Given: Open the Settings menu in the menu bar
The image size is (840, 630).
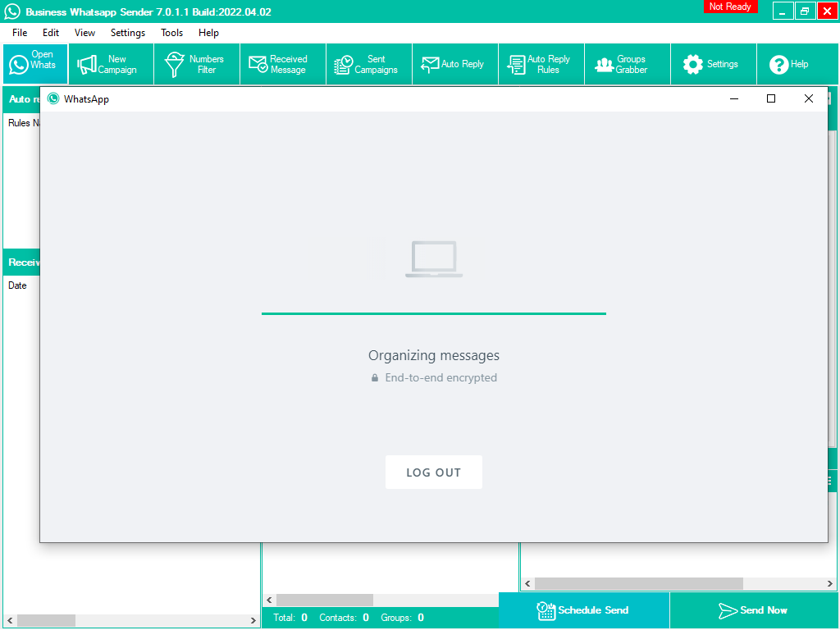Looking at the screenshot, I should [x=127, y=33].
